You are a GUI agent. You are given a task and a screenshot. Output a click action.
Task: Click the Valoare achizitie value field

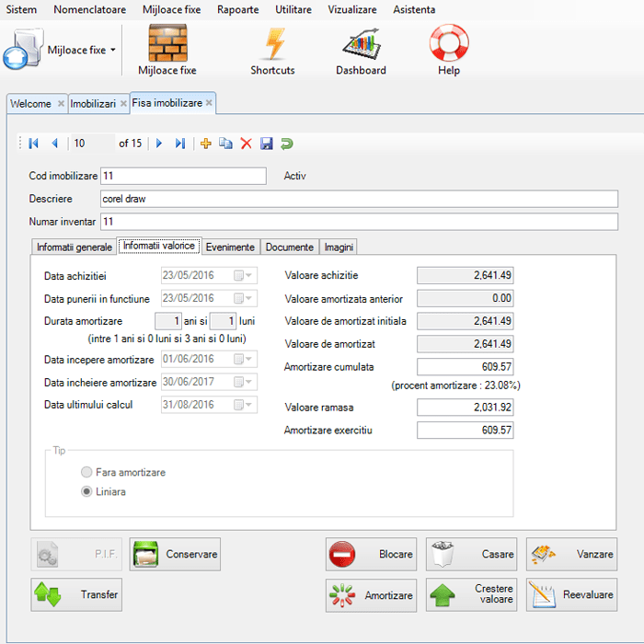[x=466, y=275]
